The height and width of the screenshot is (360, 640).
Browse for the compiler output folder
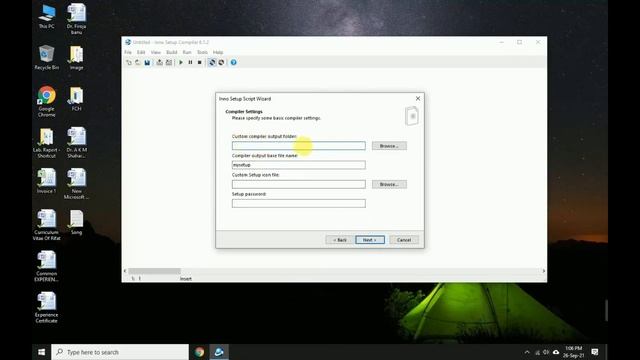(x=389, y=146)
